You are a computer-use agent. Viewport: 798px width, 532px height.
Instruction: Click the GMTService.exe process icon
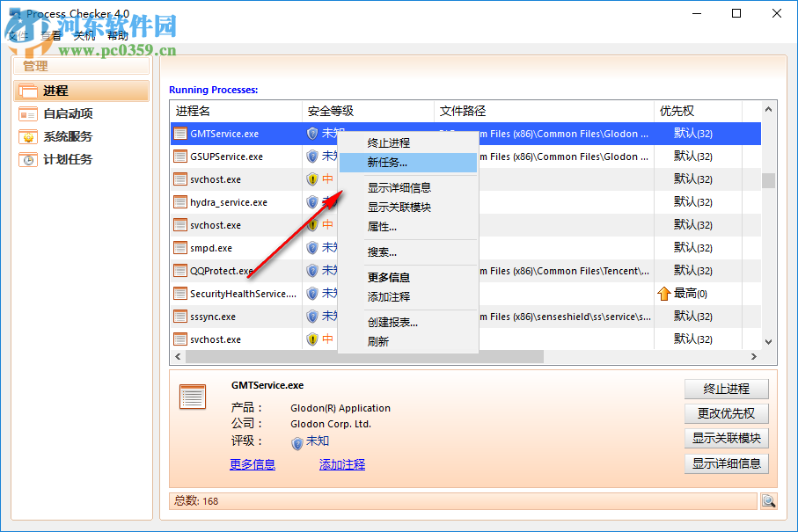[x=179, y=133]
